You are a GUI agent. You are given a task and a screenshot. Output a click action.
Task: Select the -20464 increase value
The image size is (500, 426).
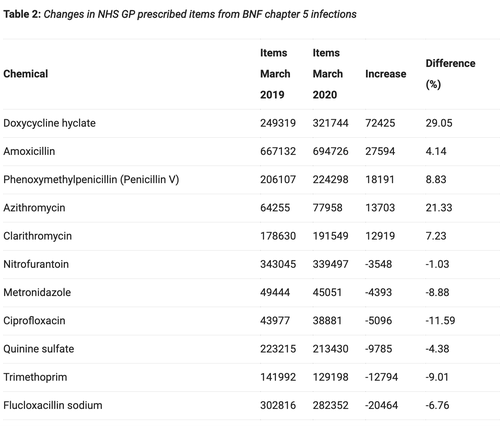click(381, 405)
